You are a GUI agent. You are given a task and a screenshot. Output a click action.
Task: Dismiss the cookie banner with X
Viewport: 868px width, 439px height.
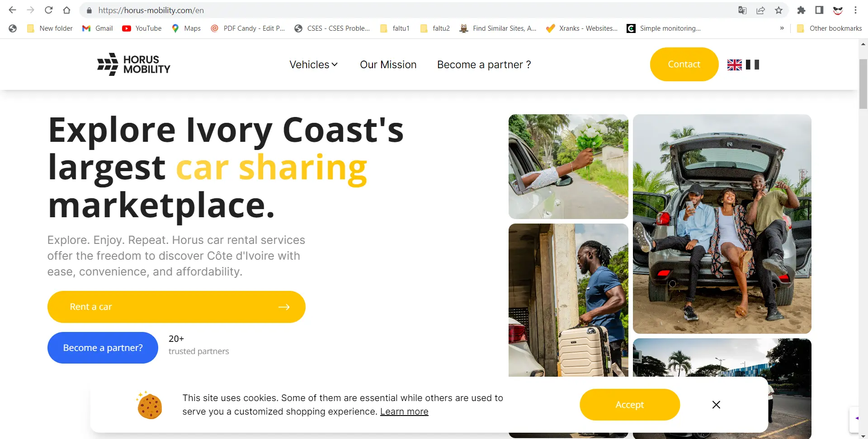click(716, 405)
